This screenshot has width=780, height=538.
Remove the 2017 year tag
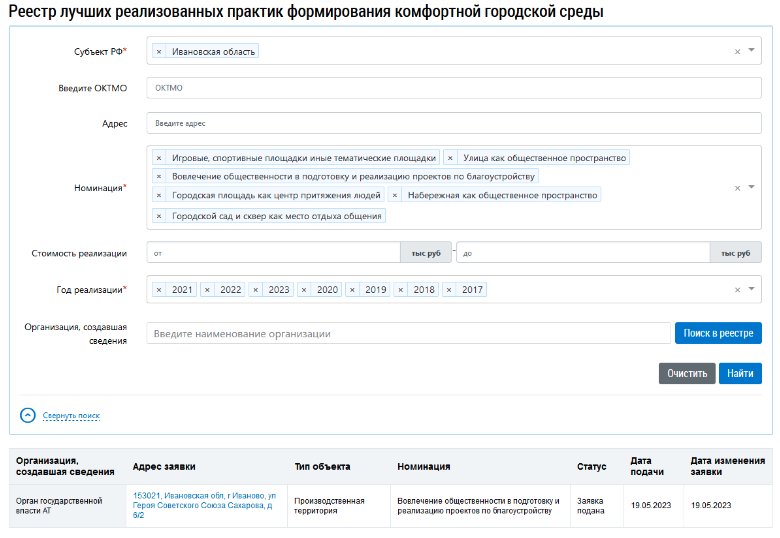(449, 290)
